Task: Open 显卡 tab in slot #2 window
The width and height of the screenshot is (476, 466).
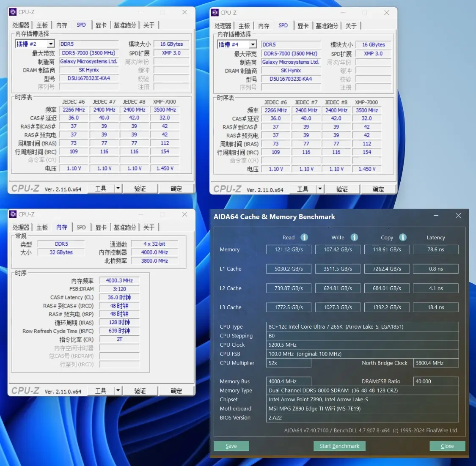Action: (x=101, y=25)
